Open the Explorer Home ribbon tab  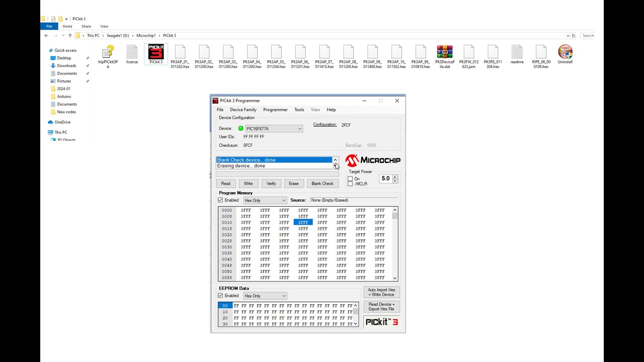point(67,26)
